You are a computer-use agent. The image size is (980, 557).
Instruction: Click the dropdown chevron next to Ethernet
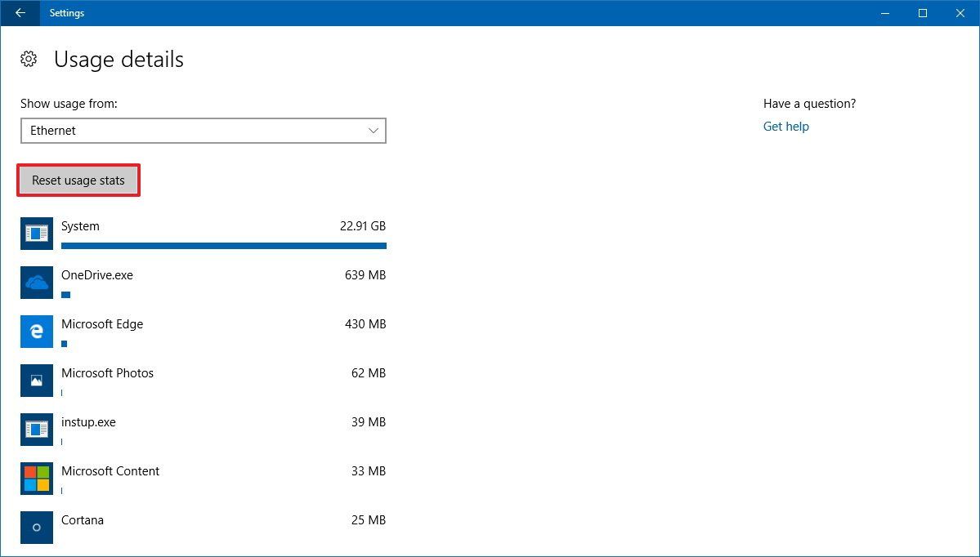pos(374,131)
